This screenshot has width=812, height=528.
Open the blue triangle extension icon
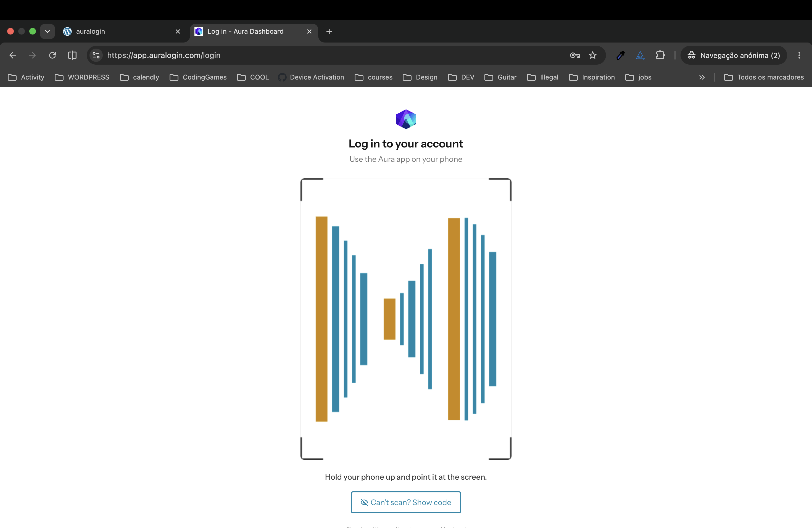640,55
